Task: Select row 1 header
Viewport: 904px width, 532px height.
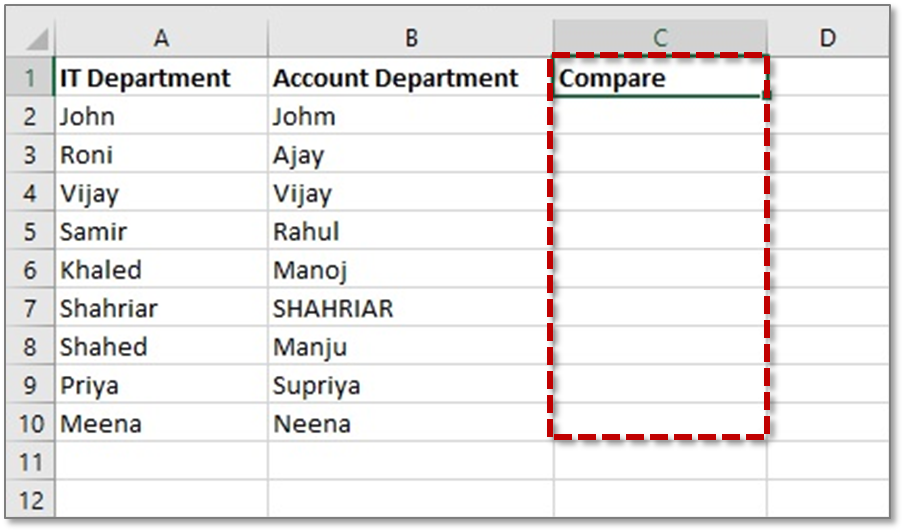Action: tap(31, 77)
